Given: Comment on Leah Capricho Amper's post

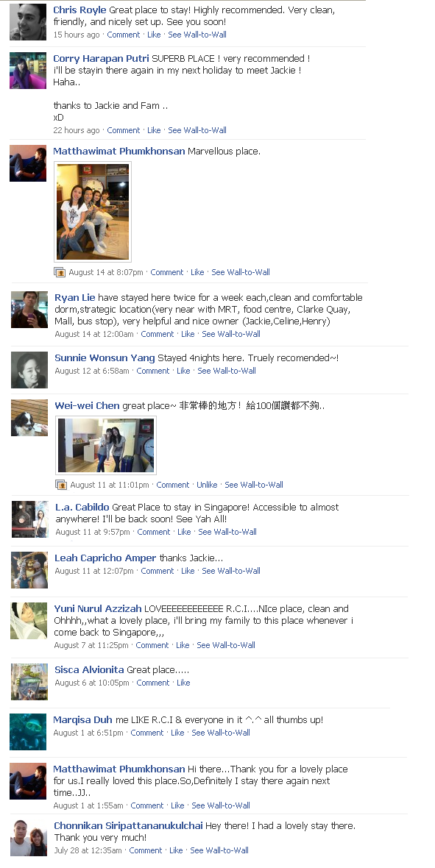Looking at the screenshot, I should coord(158,572).
